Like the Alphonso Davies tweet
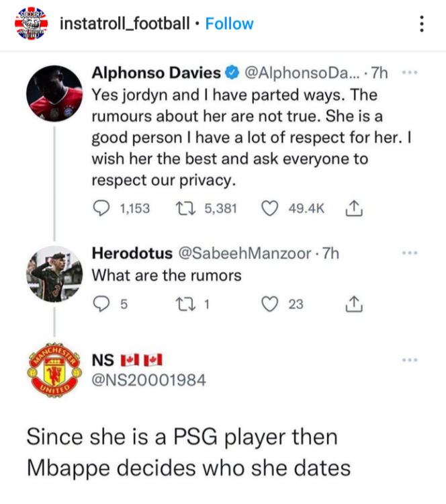The height and width of the screenshot is (504, 446). (x=271, y=208)
